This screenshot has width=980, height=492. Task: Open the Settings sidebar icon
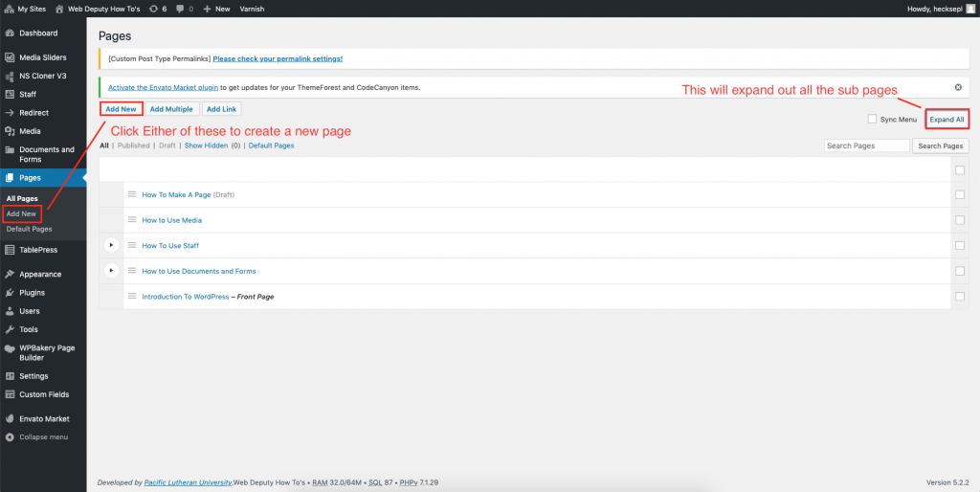(10, 376)
